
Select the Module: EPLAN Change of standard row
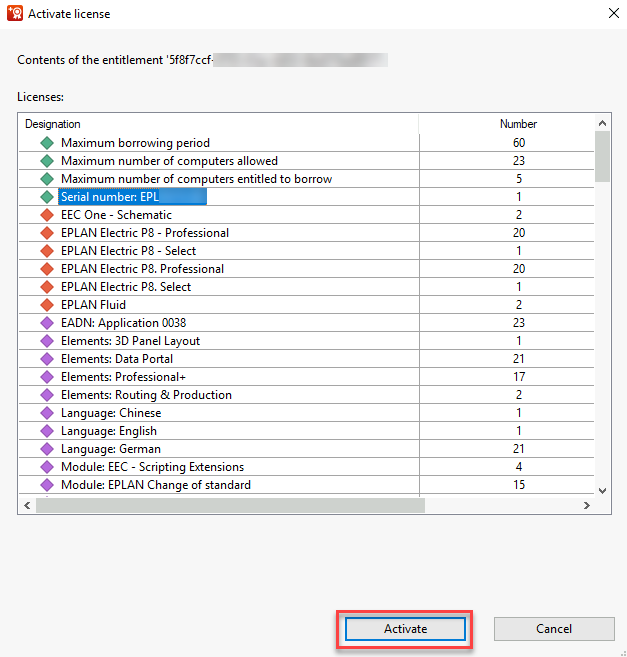155,485
